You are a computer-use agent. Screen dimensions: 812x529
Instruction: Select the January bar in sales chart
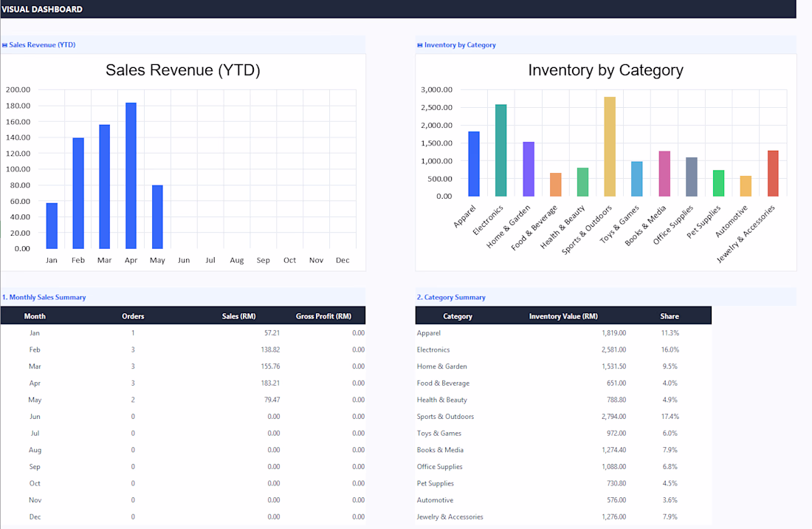(52, 226)
